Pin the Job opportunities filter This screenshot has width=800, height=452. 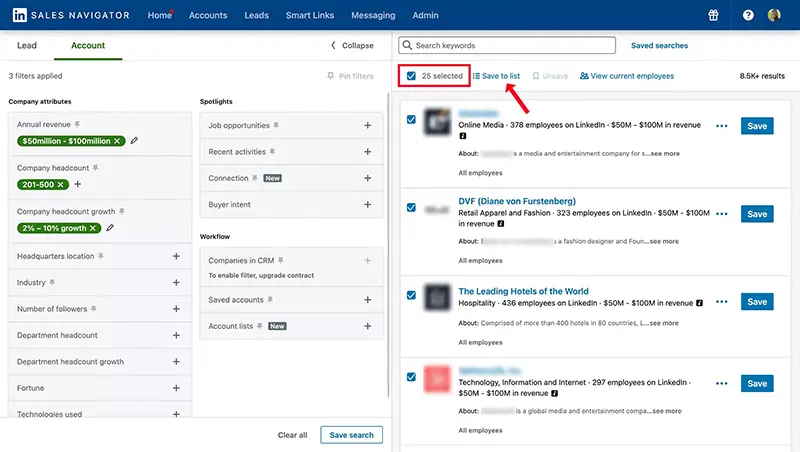[276, 125]
